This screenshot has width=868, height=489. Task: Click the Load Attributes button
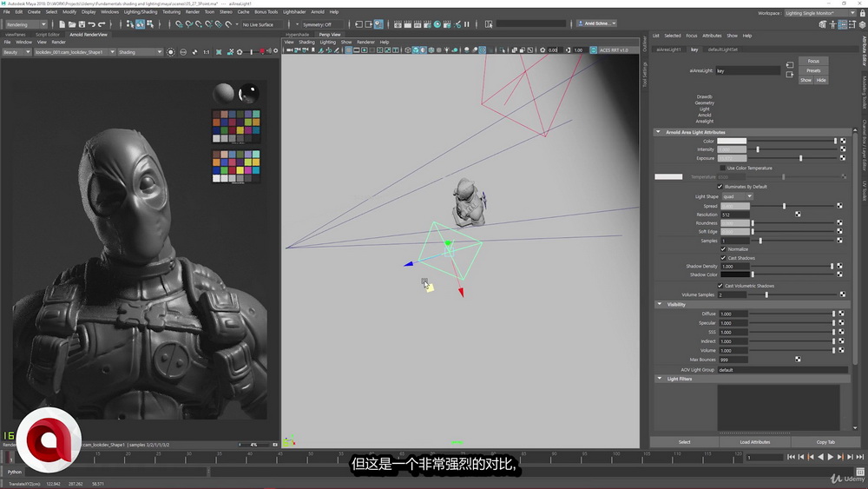pyautogui.click(x=755, y=442)
